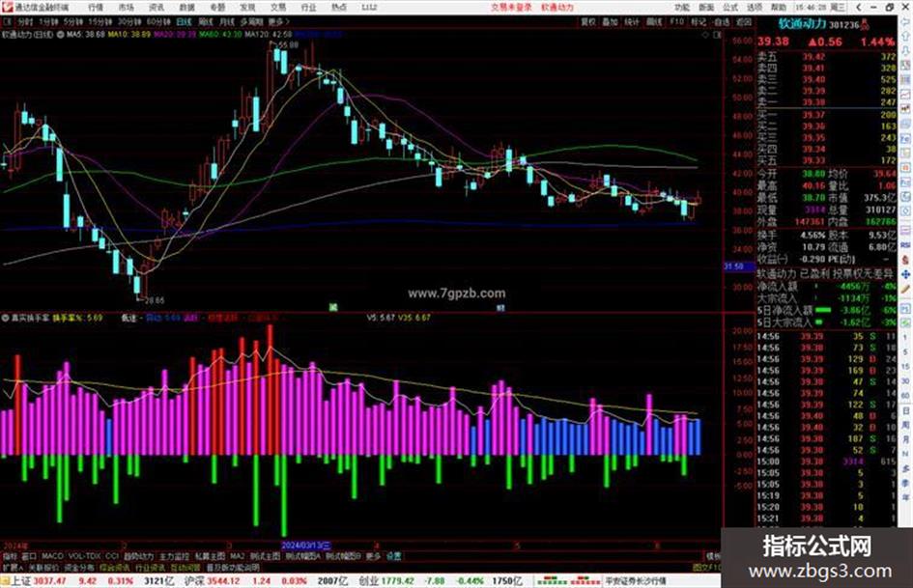Open the 发现 menu
Screen dimensions: 913x588
point(248,7)
